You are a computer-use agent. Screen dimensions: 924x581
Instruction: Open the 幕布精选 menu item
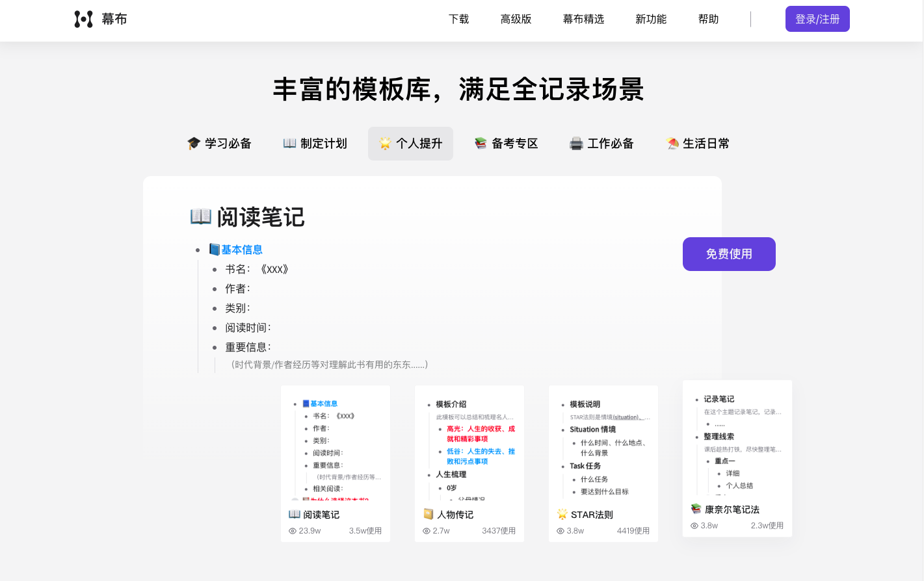click(583, 19)
